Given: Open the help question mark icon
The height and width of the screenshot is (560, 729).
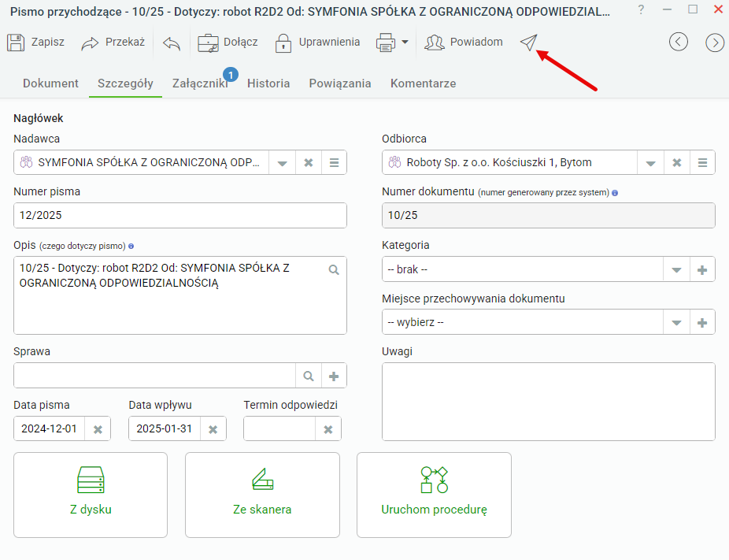Looking at the screenshot, I should 641,9.
